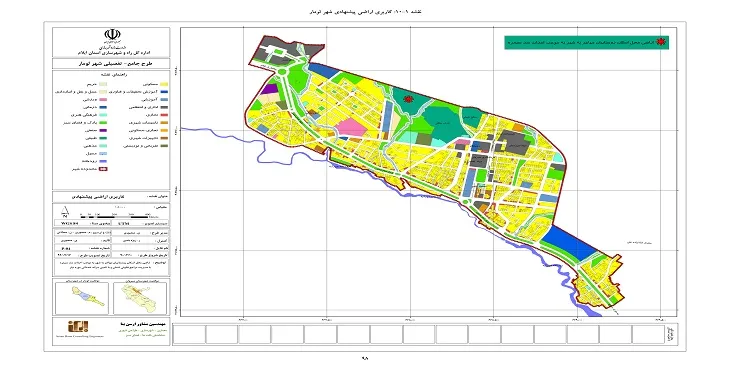
Task: Click the 'راهنمای نقشه' legend heading
Action: (114, 74)
